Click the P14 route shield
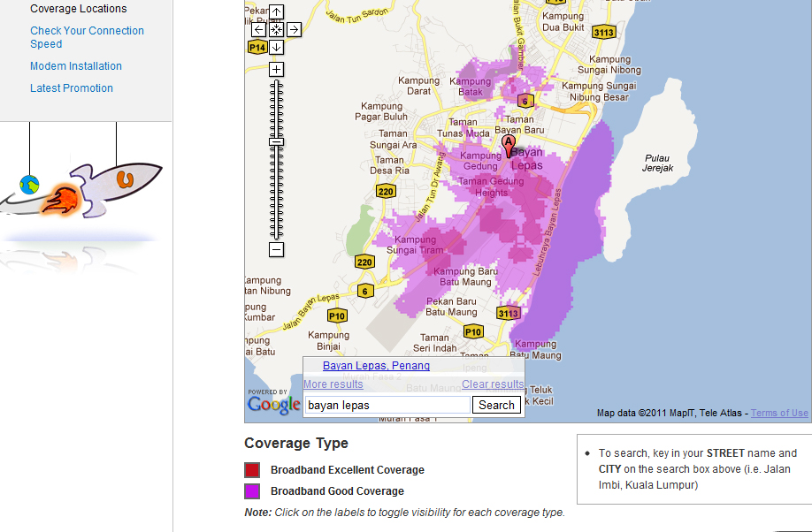Viewport: 812px width, 532px height. click(x=257, y=48)
